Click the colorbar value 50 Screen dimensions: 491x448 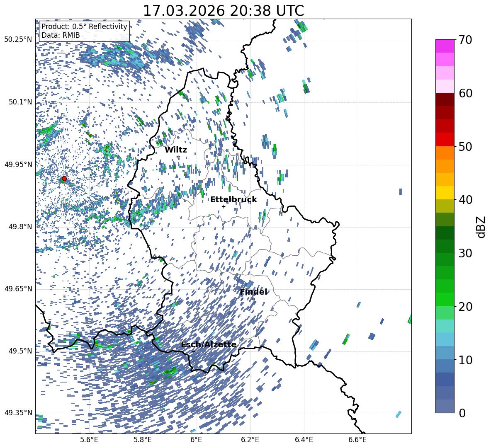[465, 146]
